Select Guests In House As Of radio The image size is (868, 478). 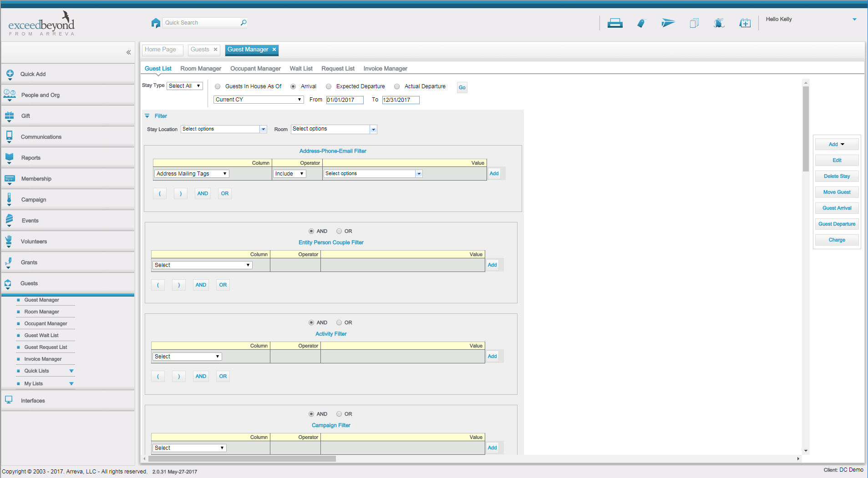218,86
